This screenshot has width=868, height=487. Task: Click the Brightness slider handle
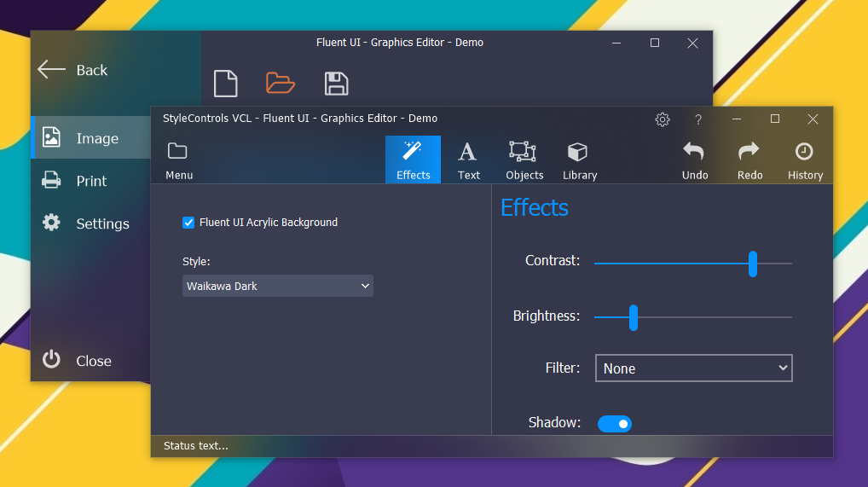[x=634, y=317]
